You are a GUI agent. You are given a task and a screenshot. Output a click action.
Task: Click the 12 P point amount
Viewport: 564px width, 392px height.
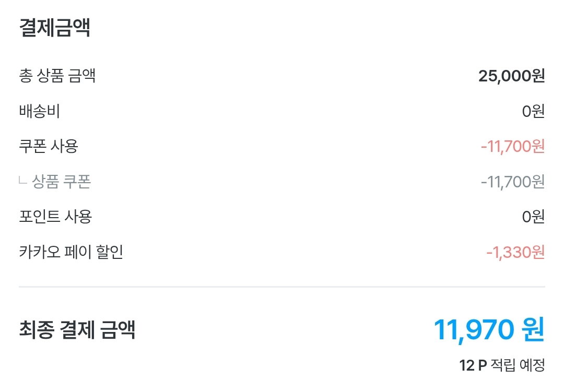[473, 365]
